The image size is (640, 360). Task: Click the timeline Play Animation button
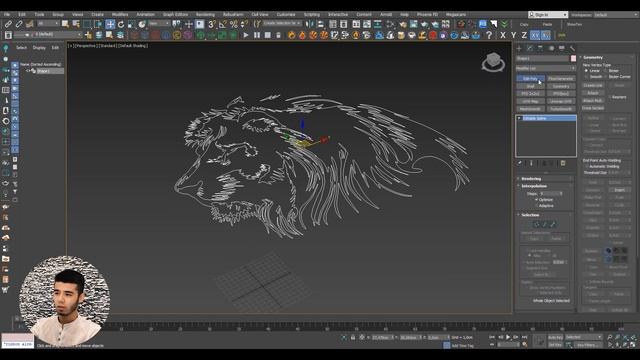pyautogui.click(x=508, y=337)
